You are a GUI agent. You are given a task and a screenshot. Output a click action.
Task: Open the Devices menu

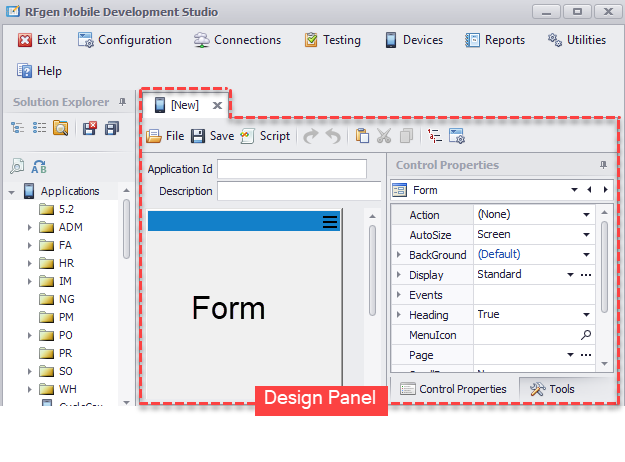[414, 40]
